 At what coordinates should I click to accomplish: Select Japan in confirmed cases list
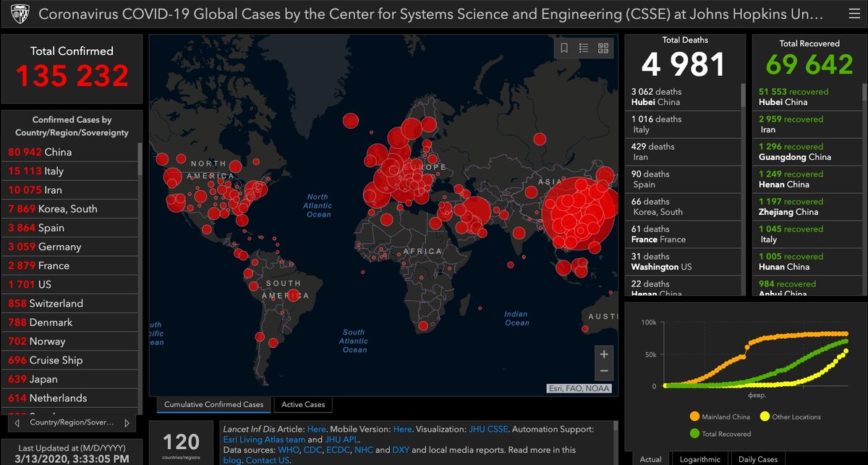click(x=69, y=379)
